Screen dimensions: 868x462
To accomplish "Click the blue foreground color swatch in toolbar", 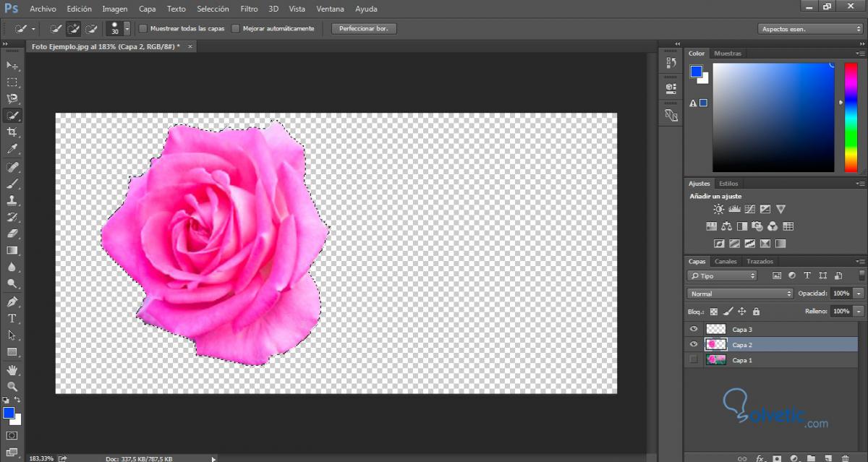I will point(9,413).
